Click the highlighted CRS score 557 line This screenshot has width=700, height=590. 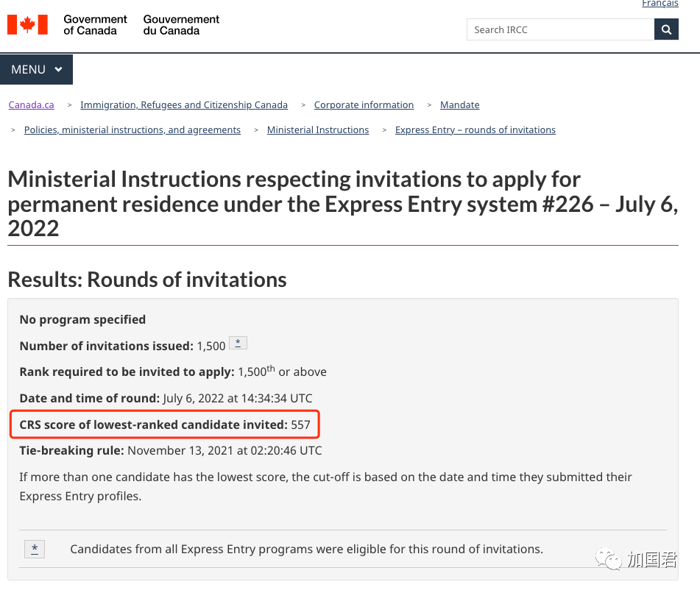[x=165, y=424]
